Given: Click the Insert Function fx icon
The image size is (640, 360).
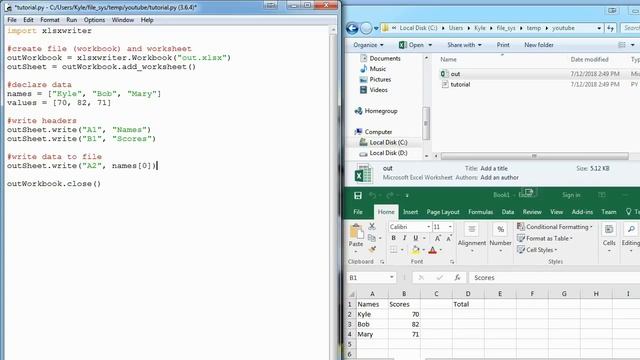Looking at the screenshot, I should pyautogui.click(x=458, y=278).
